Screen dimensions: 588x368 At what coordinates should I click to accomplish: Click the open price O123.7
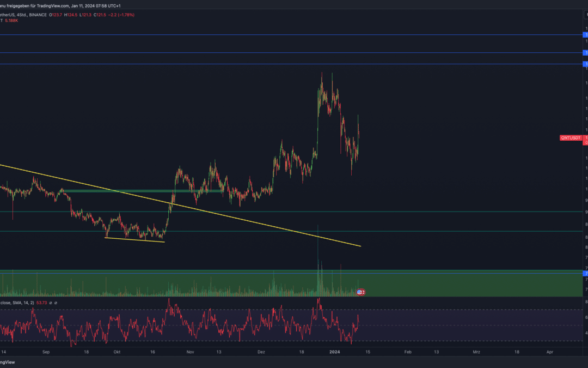[56, 15]
